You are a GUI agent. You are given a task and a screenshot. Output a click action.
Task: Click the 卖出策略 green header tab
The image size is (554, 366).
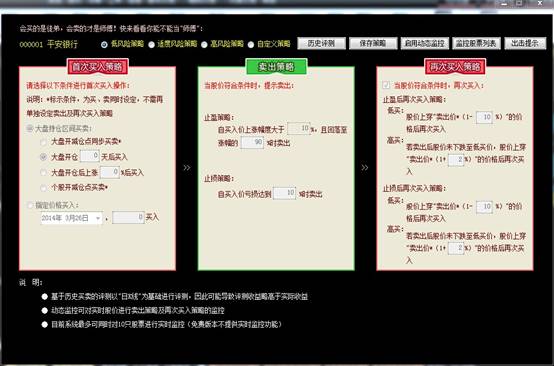(x=276, y=66)
